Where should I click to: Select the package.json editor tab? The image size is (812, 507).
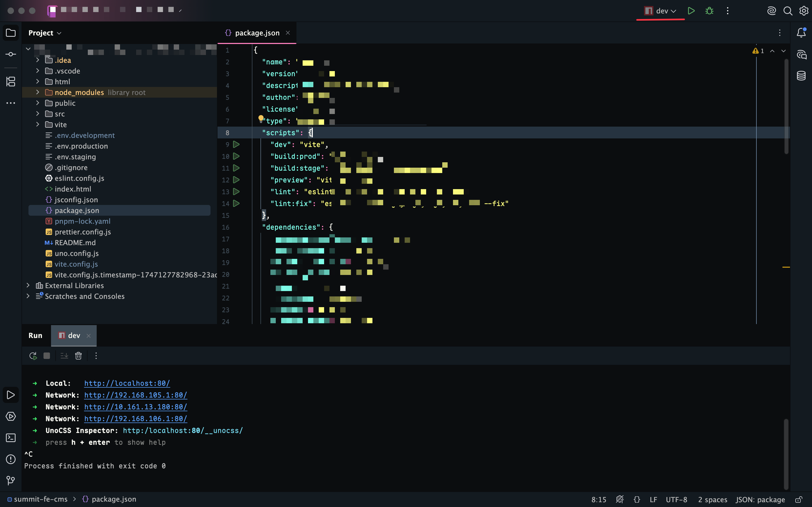pos(257,33)
